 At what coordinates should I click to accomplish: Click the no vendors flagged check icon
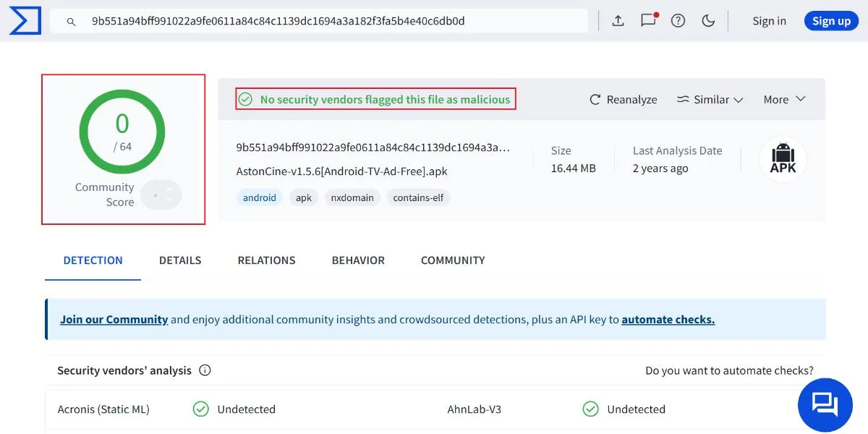[x=246, y=99]
